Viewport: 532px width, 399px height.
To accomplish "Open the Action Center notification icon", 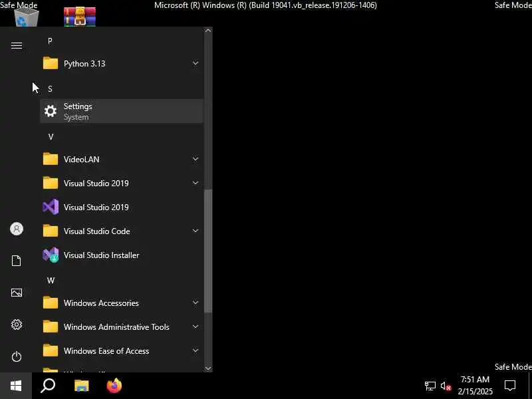I will tap(510, 386).
